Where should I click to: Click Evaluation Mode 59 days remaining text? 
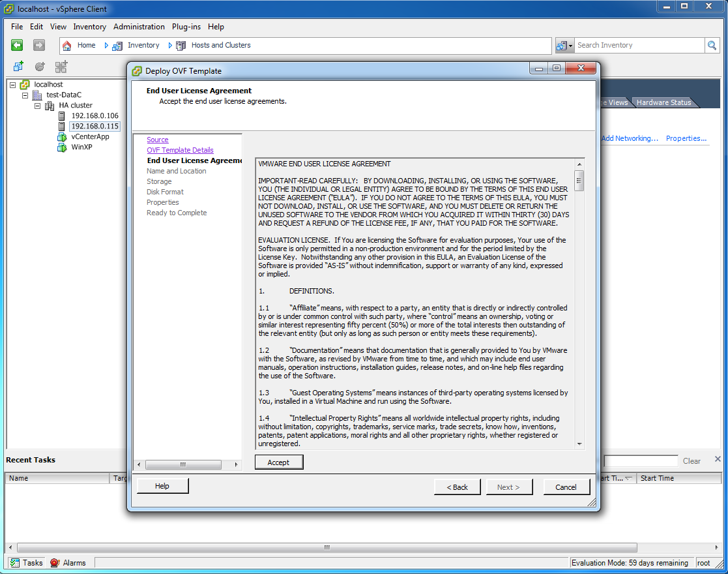tap(630, 563)
